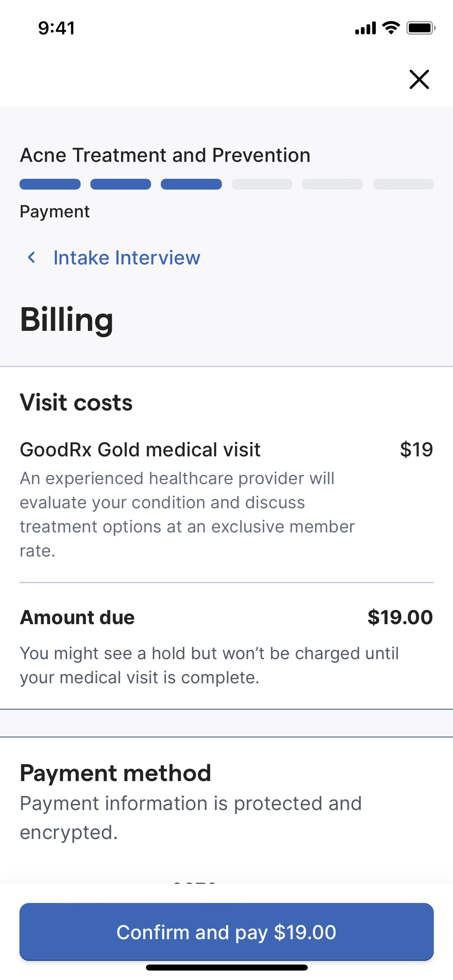
Task: Tap the back chevron beside Intake Interview
Action: (32, 258)
